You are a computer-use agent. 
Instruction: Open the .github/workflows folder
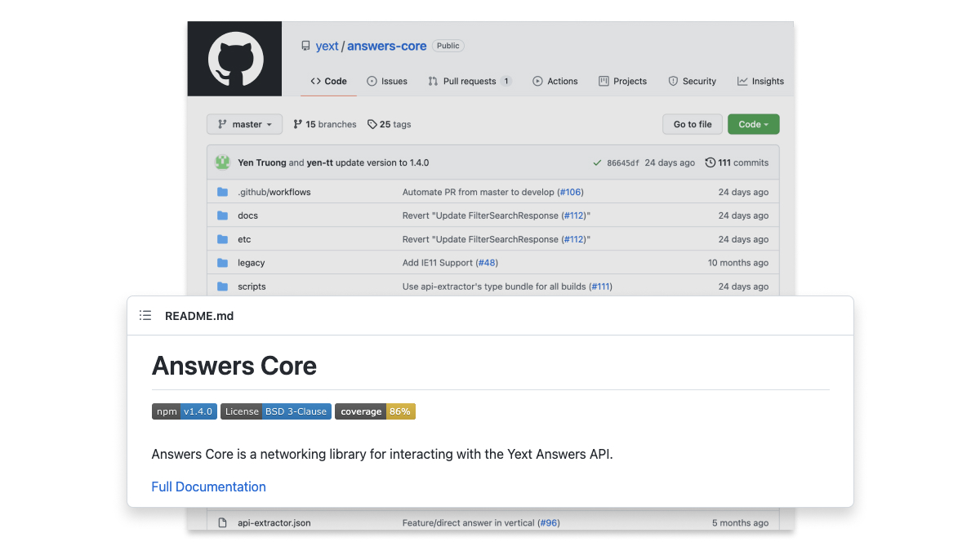(274, 192)
